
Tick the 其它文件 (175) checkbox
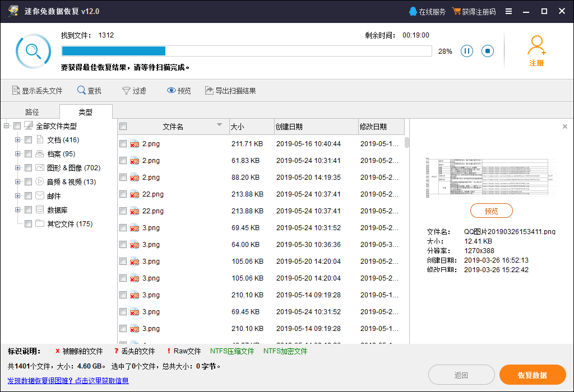pyautogui.click(x=28, y=223)
